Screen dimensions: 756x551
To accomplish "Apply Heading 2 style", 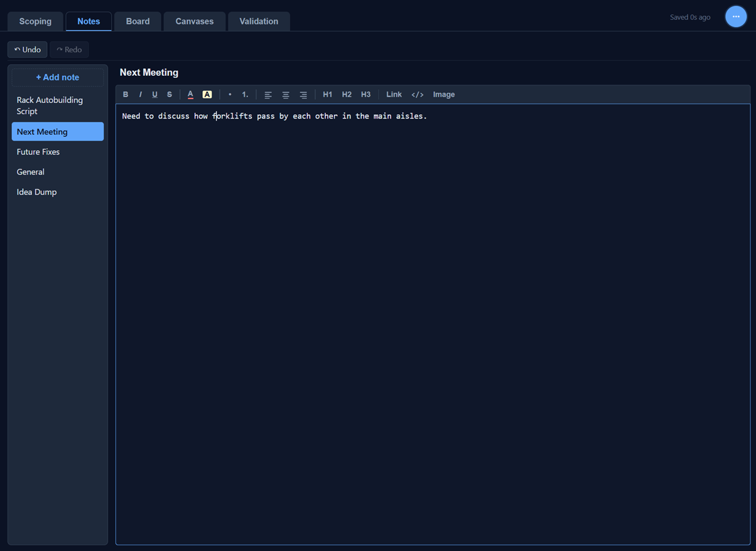I will [x=347, y=95].
